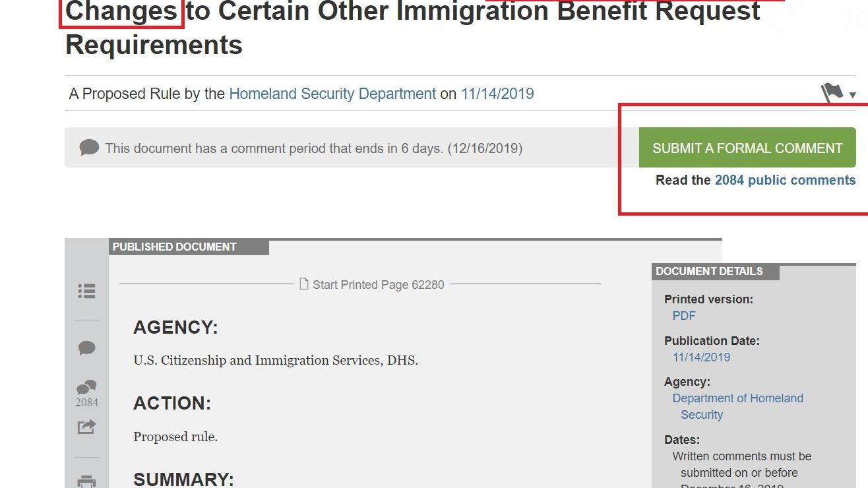Click the printer icon in left sidebar

86,481
